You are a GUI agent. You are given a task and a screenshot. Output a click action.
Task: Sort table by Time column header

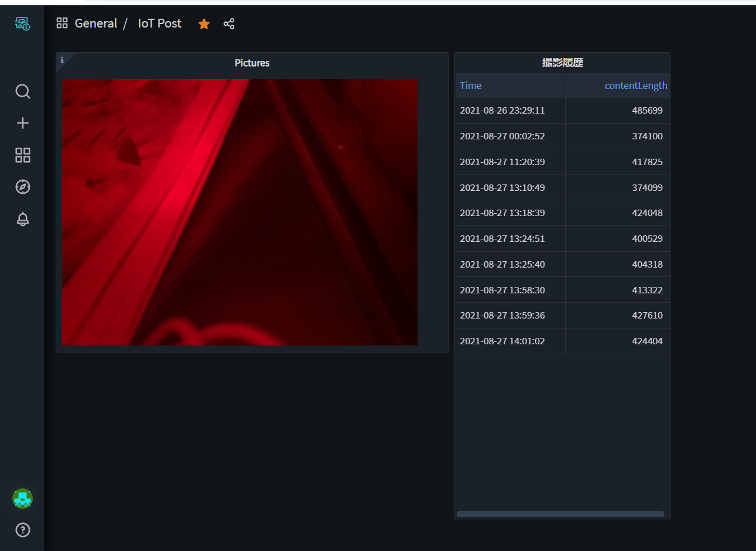click(471, 85)
